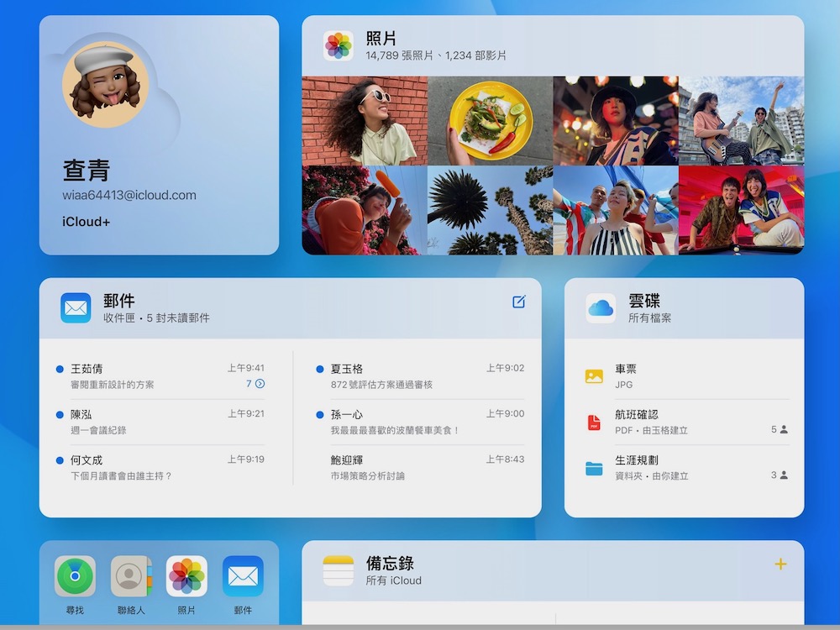840x630 pixels.
Task: Open the Photos (照片) icon in app launcher
Action: click(186, 576)
